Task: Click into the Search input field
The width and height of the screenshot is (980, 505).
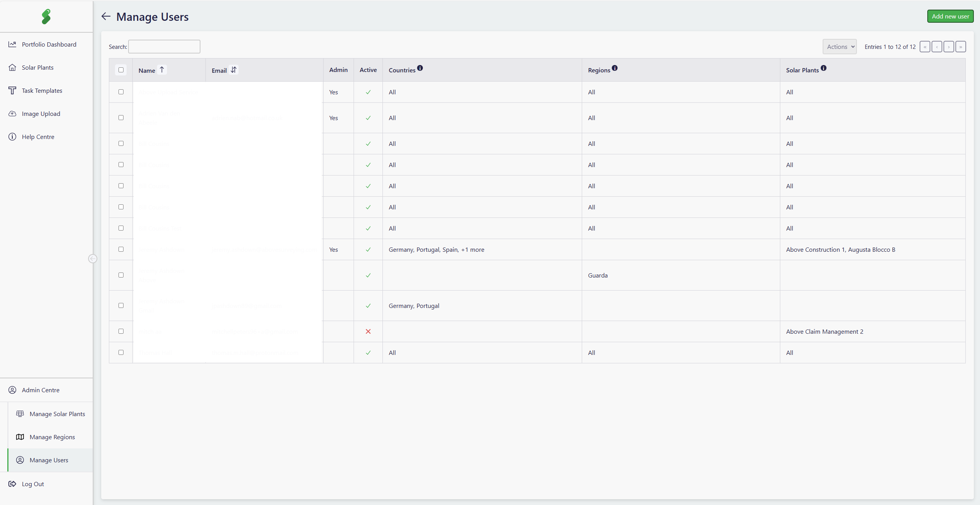Action: click(164, 47)
